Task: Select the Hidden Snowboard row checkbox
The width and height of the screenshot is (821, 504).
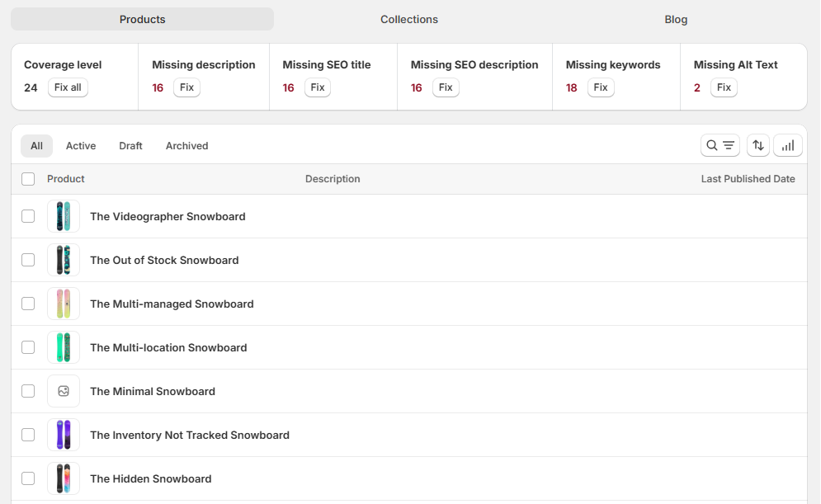Action: coord(28,478)
